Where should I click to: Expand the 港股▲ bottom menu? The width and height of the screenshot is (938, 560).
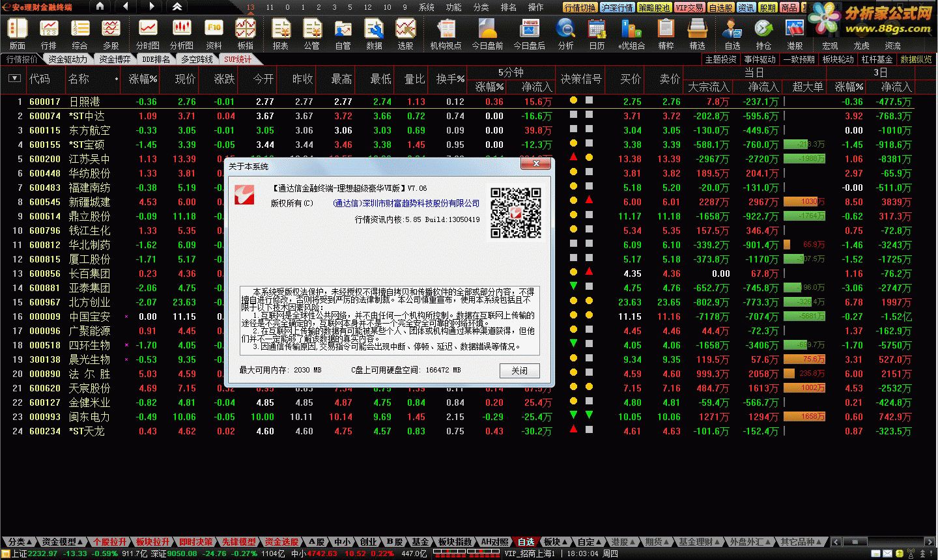click(623, 542)
